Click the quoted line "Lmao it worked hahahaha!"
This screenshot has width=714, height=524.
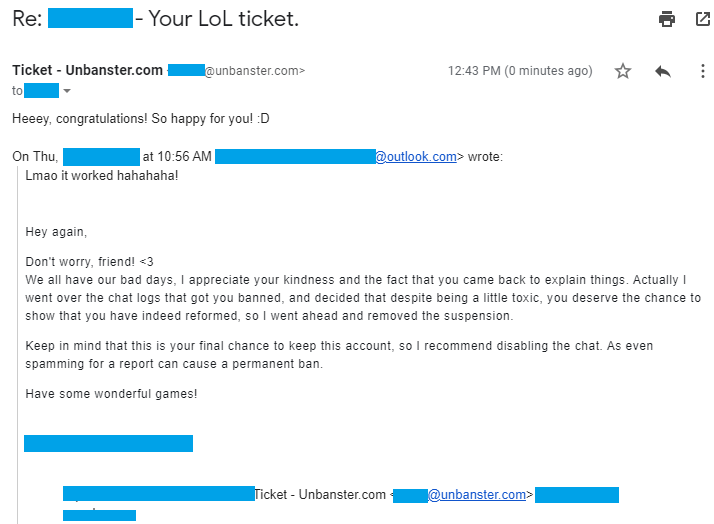tap(102, 176)
